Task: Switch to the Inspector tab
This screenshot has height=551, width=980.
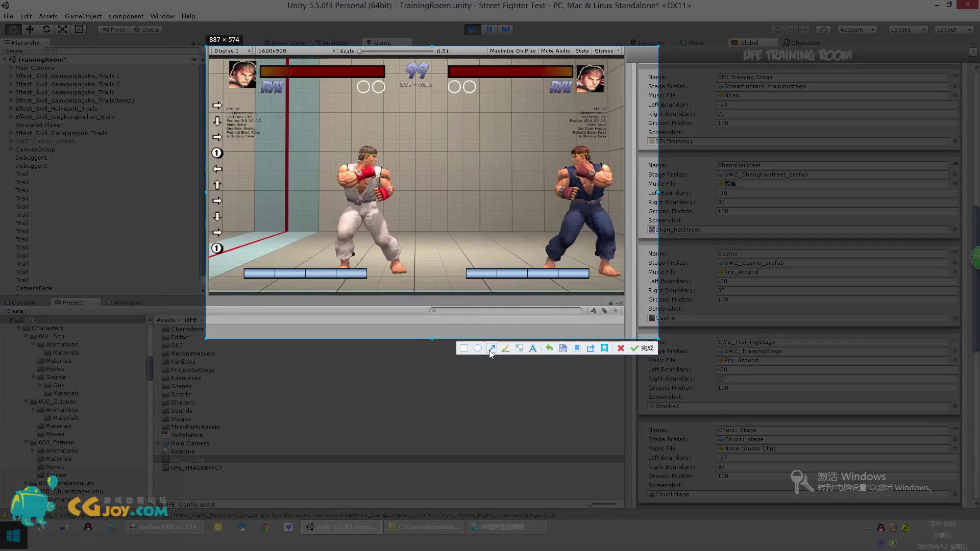Action: click(648, 43)
